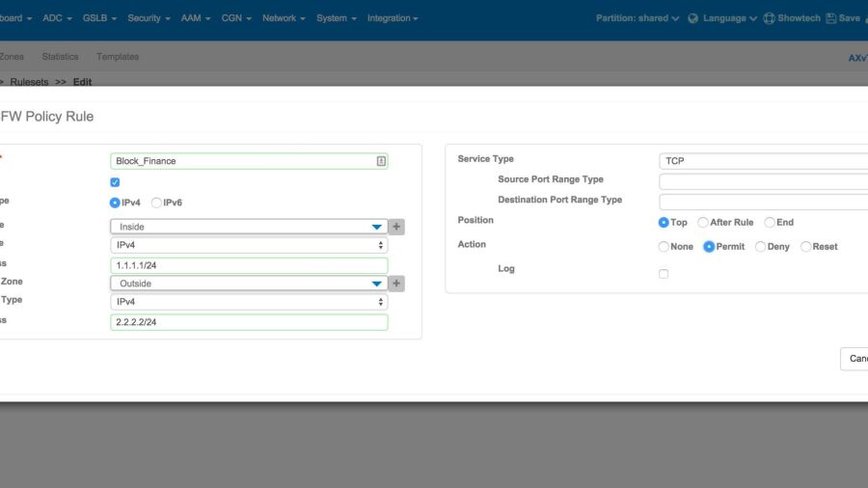The image size is (868, 488).
Task: Click the Block_Finance name field
Action: (249, 161)
